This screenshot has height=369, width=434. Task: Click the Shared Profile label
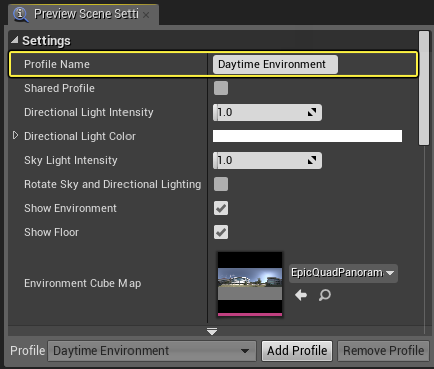pos(59,88)
